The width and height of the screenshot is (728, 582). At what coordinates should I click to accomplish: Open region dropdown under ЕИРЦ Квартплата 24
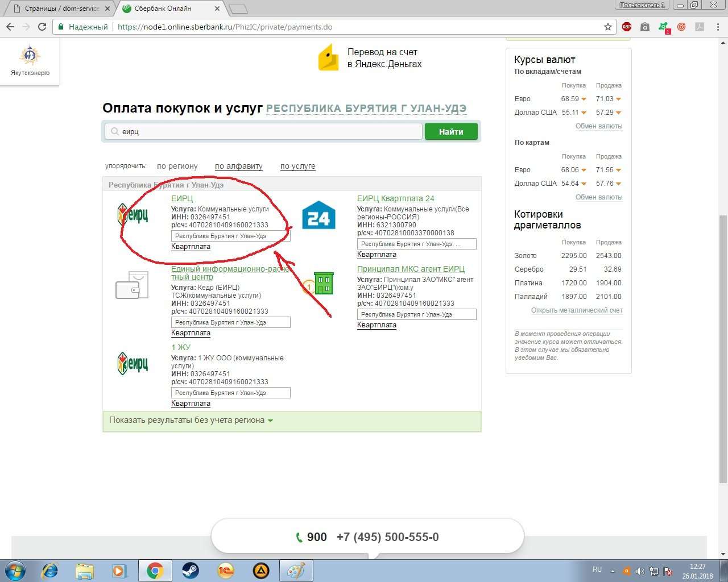pyautogui.click(x=417, y=244)
